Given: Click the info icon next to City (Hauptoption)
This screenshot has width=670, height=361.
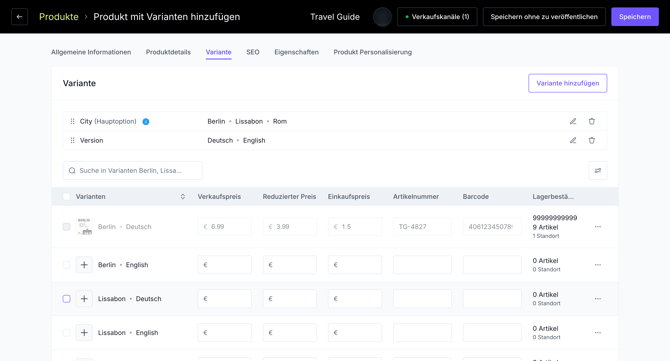Looking at the screenshot, I should [146, 122].
